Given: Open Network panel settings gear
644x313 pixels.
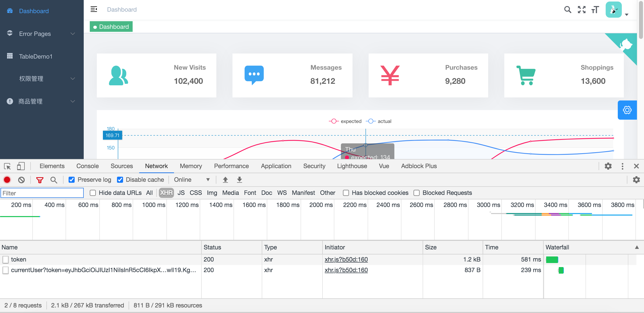Looking at the screenshot, I should pos(636,180).
